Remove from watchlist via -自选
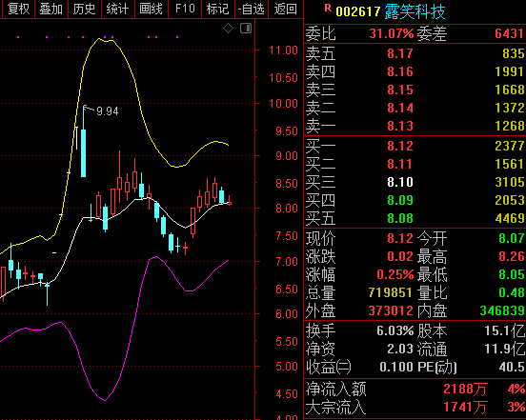526x420 pixels. (x=252, y=10)
